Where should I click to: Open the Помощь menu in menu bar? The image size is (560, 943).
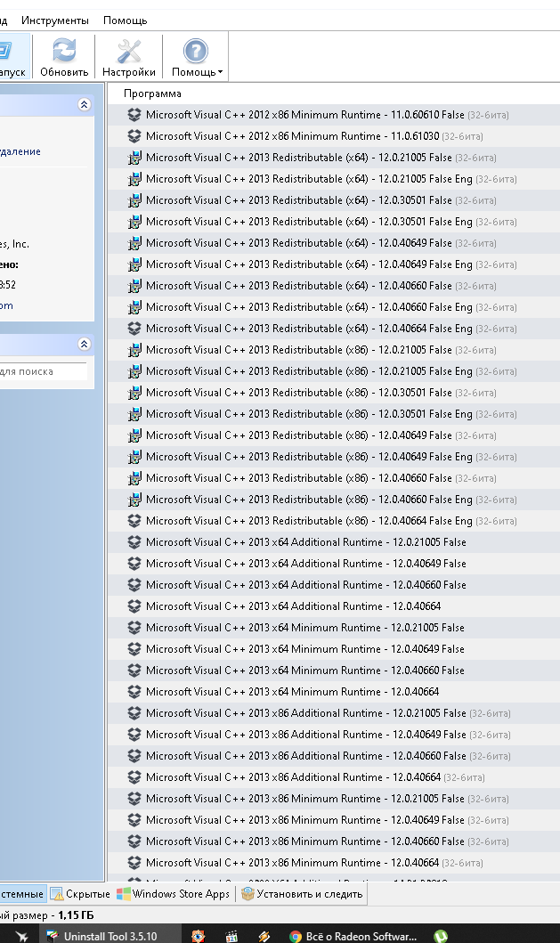126,20
